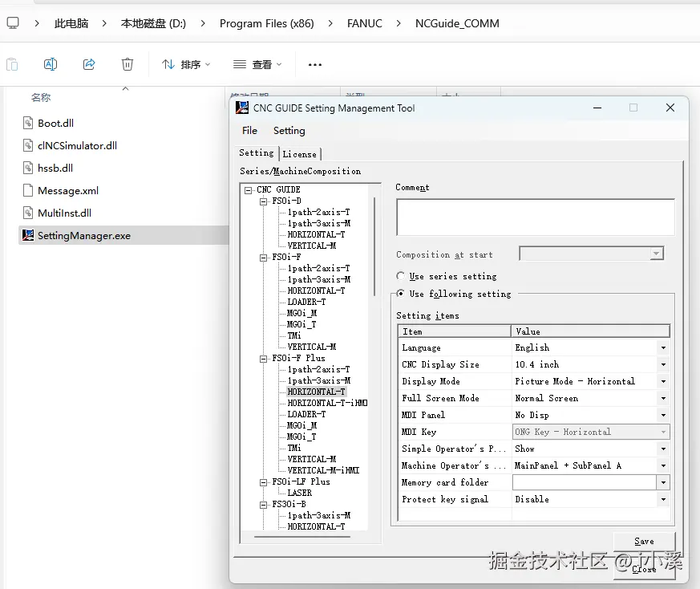Open the File menu

[249, 131]
